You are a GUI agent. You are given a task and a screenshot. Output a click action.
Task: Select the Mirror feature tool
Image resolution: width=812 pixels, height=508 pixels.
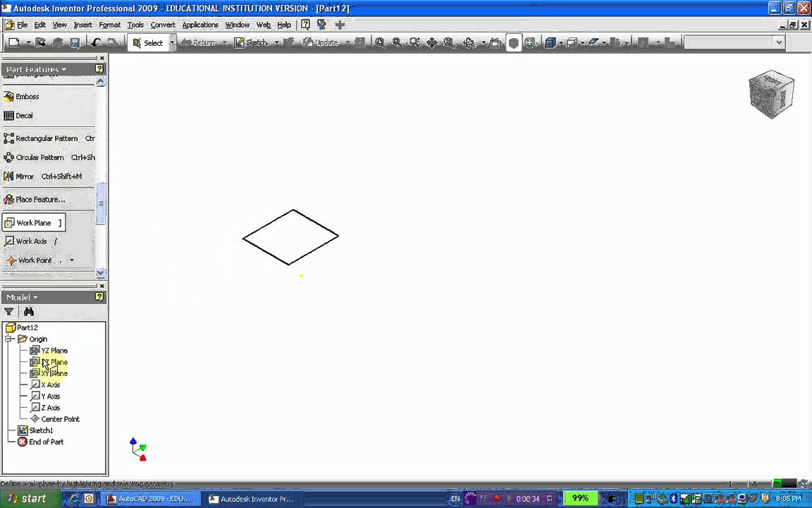coord(42,176)
